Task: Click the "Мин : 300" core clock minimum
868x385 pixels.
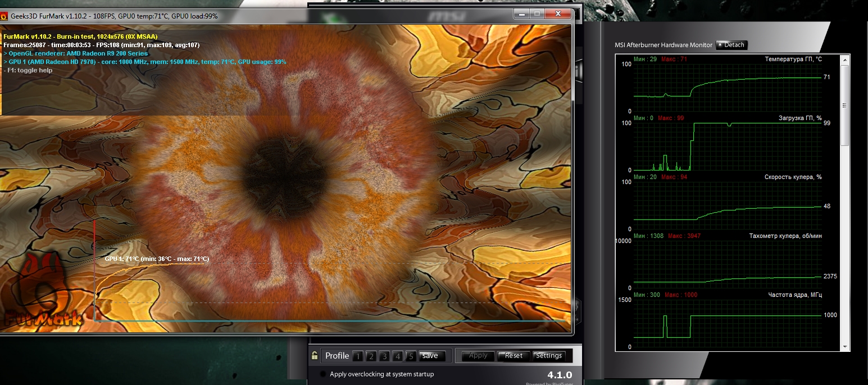Action: 647,295
